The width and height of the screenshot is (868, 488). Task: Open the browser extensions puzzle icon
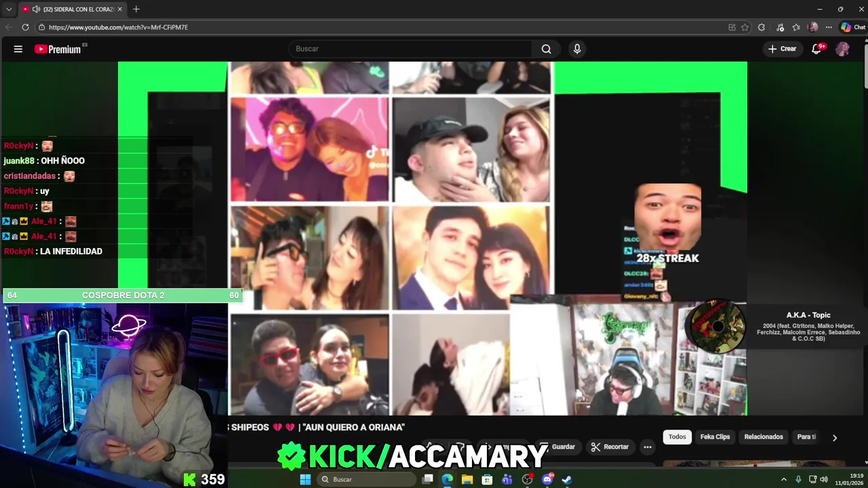[x=762, y=27]
